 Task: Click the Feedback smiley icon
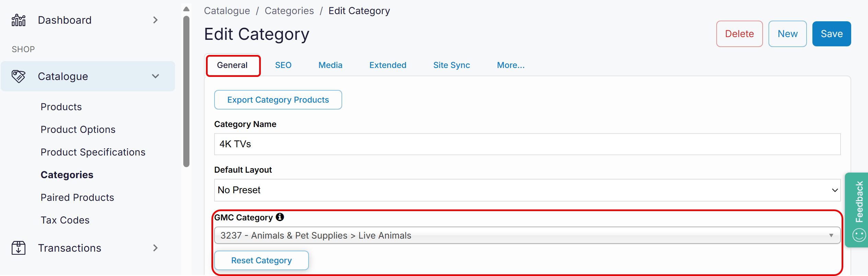(x=859, y=235)
